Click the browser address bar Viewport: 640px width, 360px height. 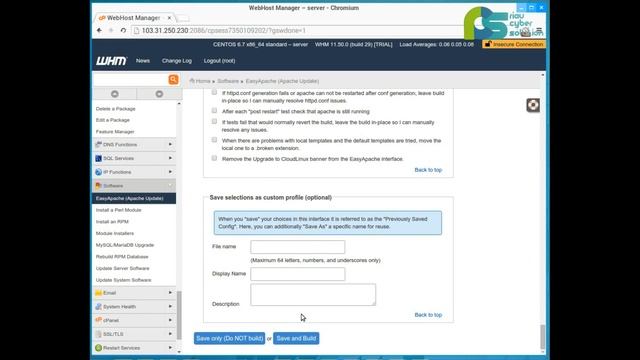pos(298,31)
